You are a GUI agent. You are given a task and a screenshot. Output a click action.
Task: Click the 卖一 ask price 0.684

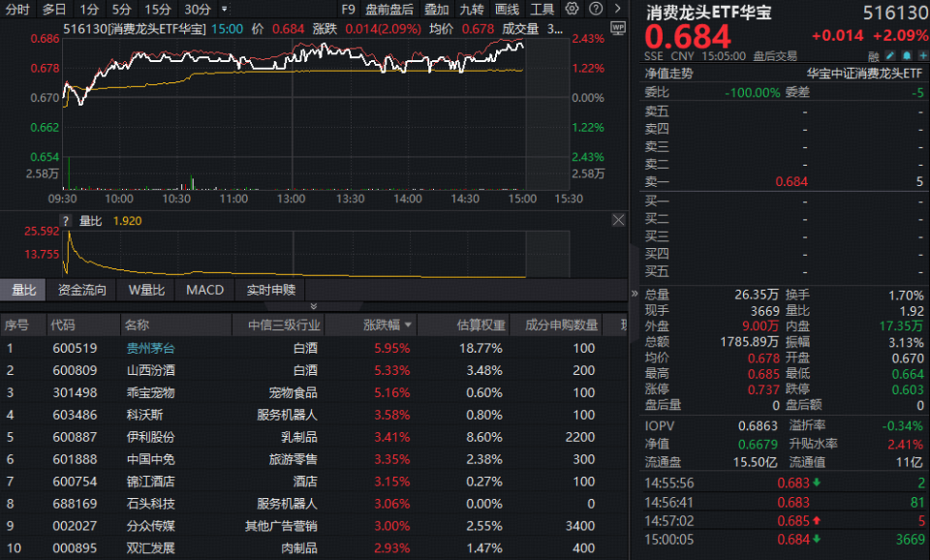tap(791, 181)
